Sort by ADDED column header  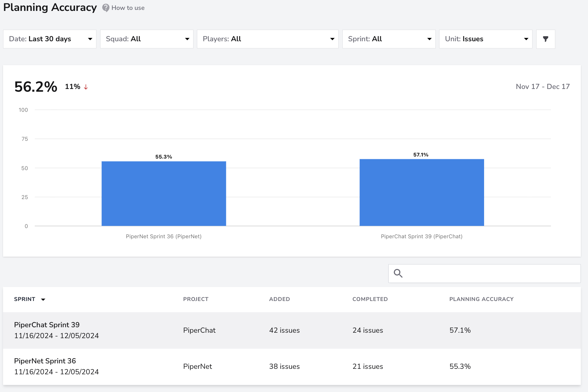pyautogui.click(x=279, y=299)
